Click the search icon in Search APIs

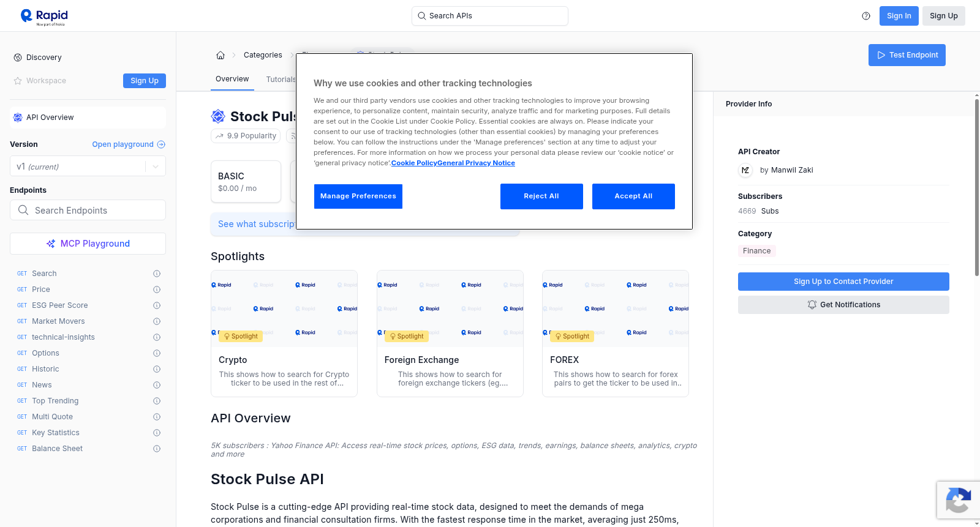pyautogui.click(x=421, y=16)
